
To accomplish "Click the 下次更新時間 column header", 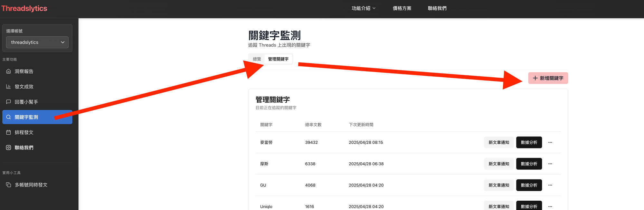I will tap(361, 125).
